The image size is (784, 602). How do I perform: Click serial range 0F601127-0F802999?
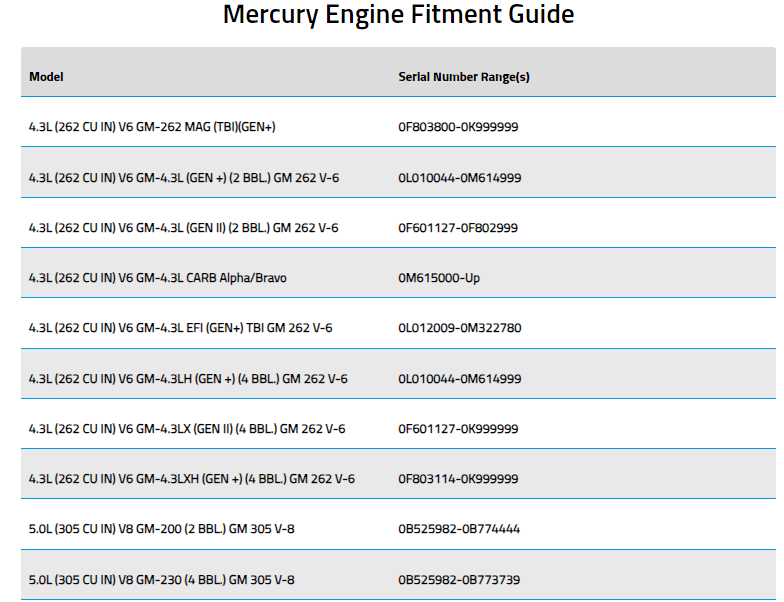[458, 228]
